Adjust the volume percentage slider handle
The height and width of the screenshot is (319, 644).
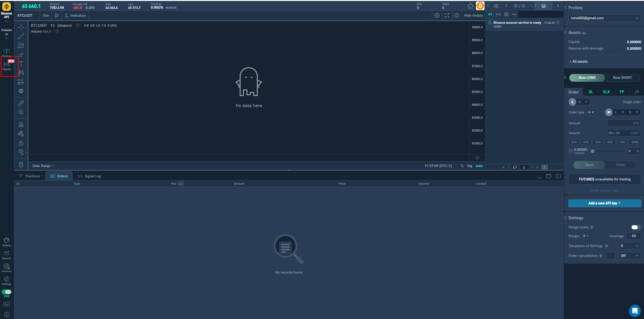pyautogui.click(x=593, y=151)
